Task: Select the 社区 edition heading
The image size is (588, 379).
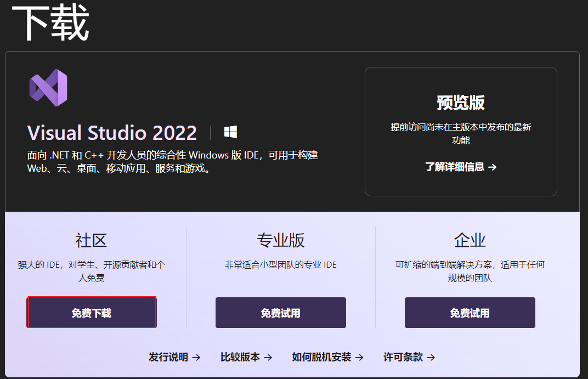Action: [x=91, y=240]
